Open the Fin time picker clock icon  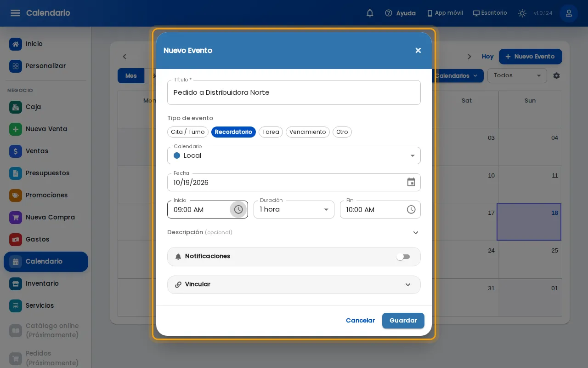tap(411, 209)
